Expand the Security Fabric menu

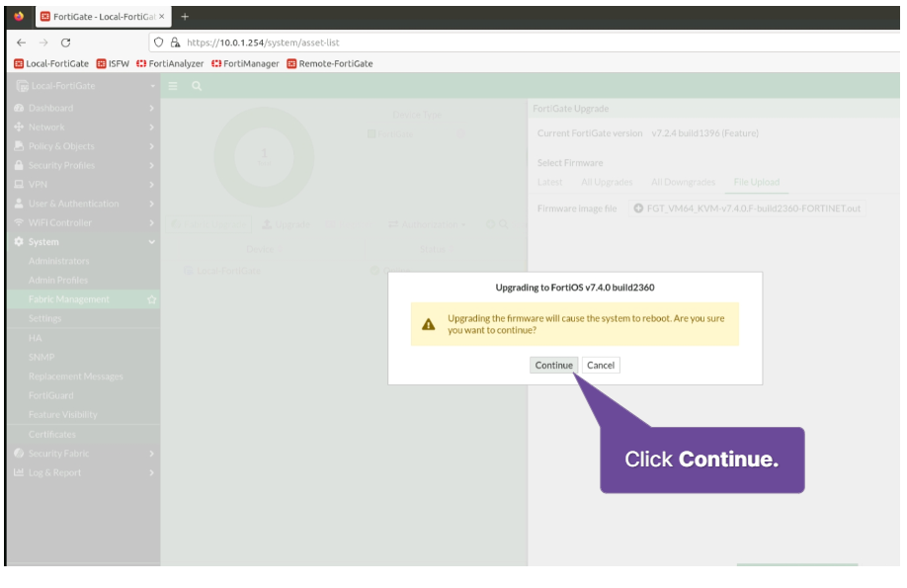click(x=84, y=454)
